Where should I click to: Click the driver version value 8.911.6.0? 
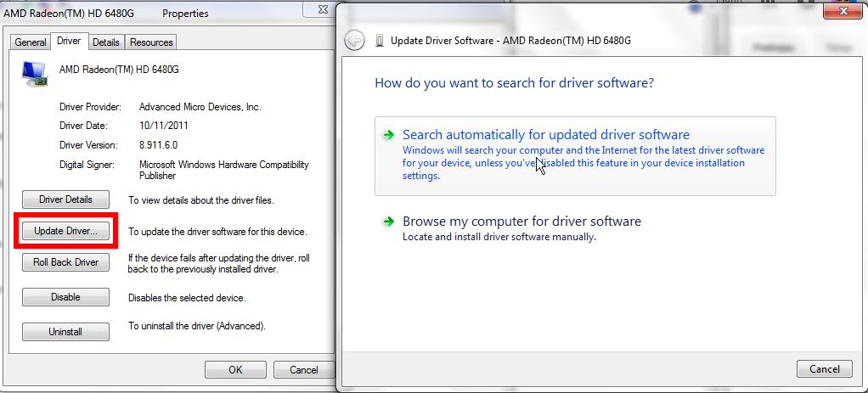[x=158, y=145]
